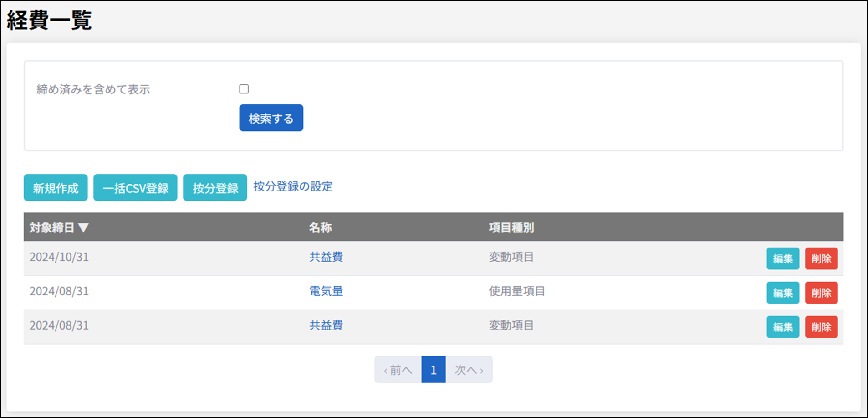Viewport: 868px width, 418px height.
Task: Click the 検索する button
Action: point(271,118)
